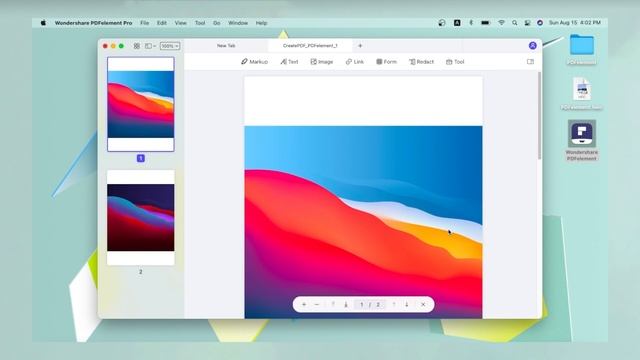
Task: Toggle the right properties panel icon
Action: (x=530, y=62)
